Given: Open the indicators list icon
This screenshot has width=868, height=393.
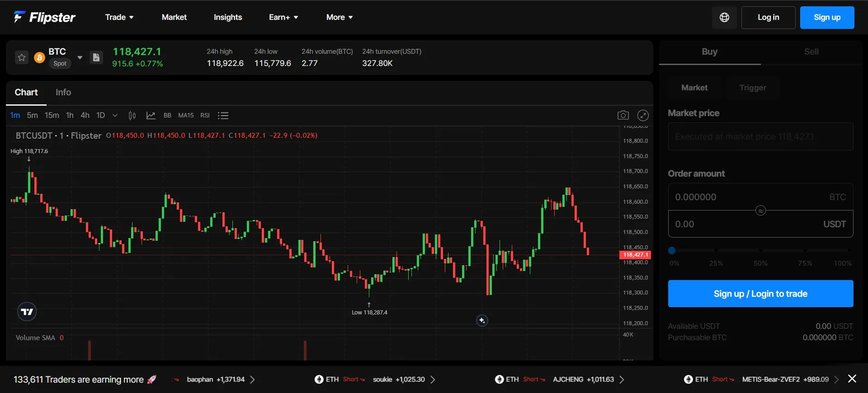Looking at the screenshot, I should click(x=223, y=116).
